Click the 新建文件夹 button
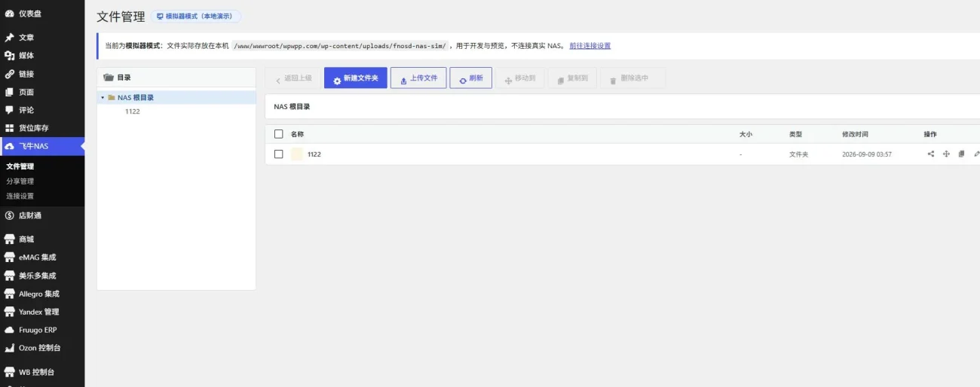The height and width of the screenshot is (387, 980). [356, 78]
